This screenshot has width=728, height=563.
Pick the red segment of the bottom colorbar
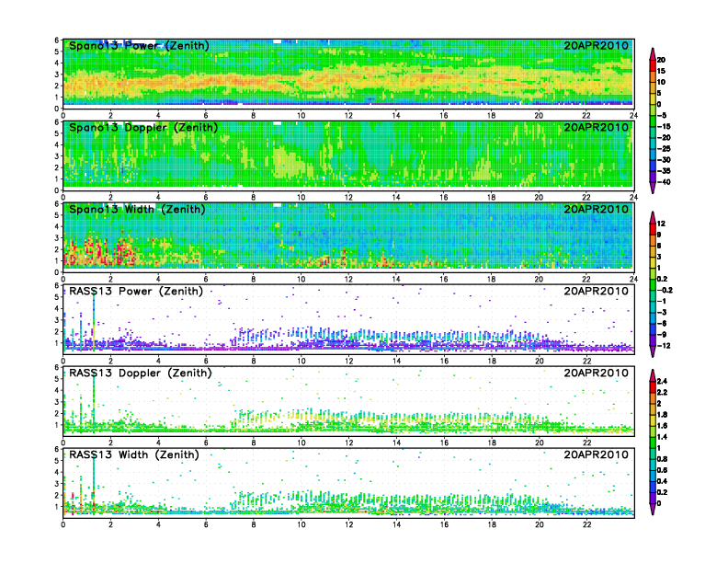click(653, 387)
